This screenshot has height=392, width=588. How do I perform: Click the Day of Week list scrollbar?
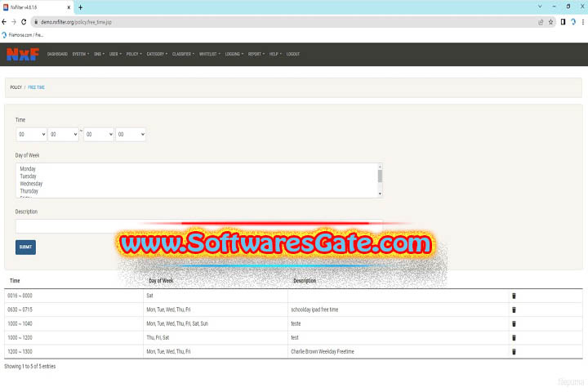[380, 176]
